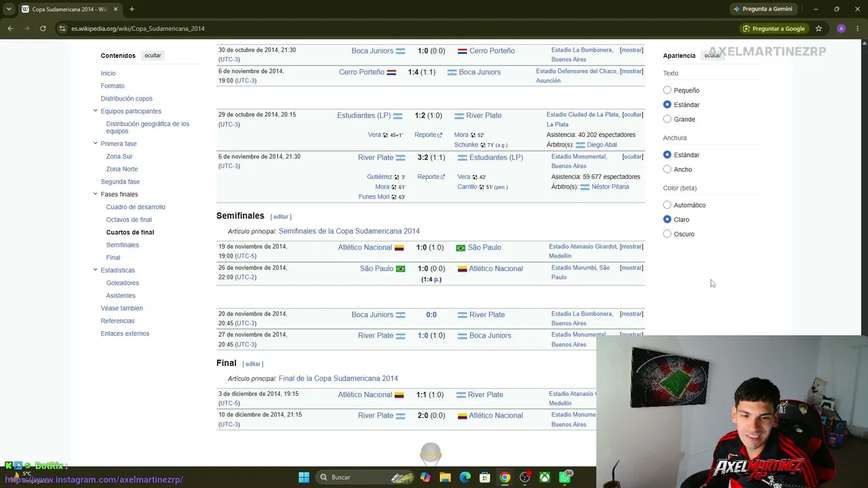Screen dimensions: 868x488
Task: Select Ancho width option
Action: click(x=667, y=169)
